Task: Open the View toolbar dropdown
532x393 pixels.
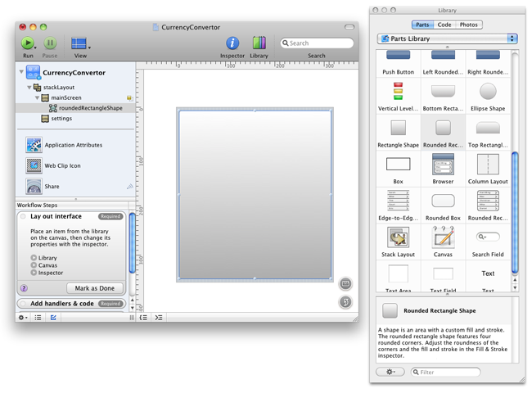Action: [81, 43]
